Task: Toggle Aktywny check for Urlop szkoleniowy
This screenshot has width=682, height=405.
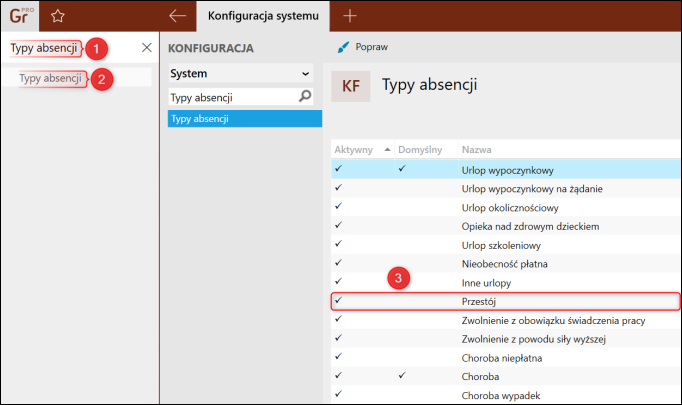Action: click(339, 244)
